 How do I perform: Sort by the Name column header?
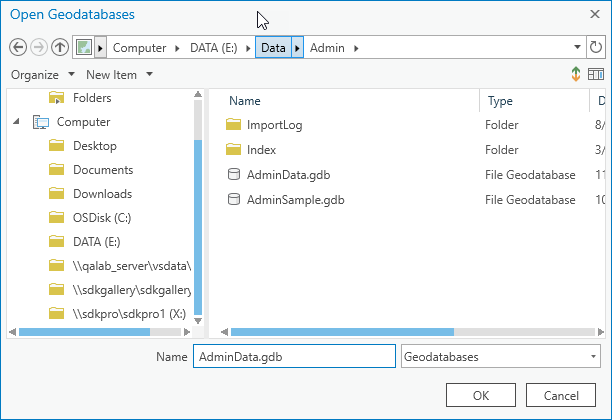245,101
